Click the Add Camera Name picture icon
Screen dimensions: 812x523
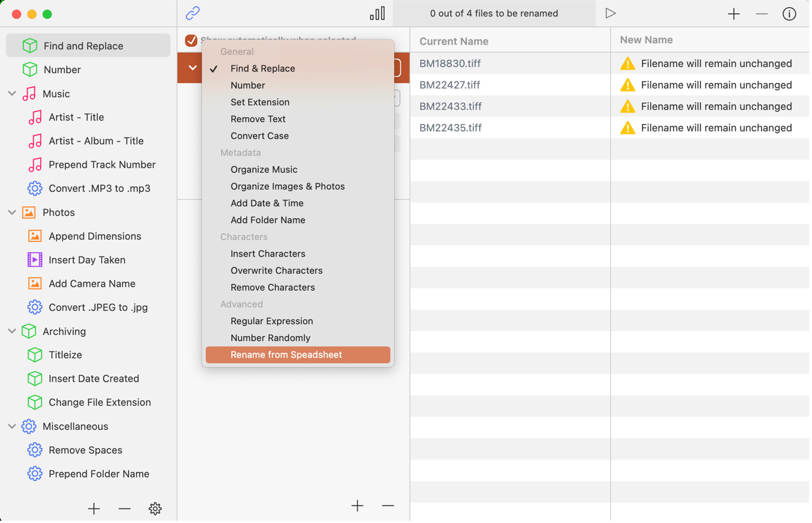[35, 284]
